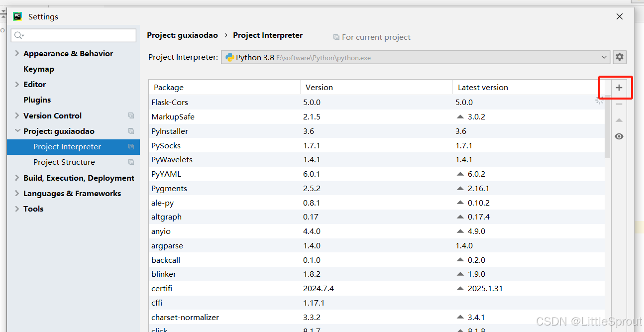Click the copy icon beside Version Control
Image resolution: width=644 pixels, height=332 pixels.
click(x=131, y=115)
